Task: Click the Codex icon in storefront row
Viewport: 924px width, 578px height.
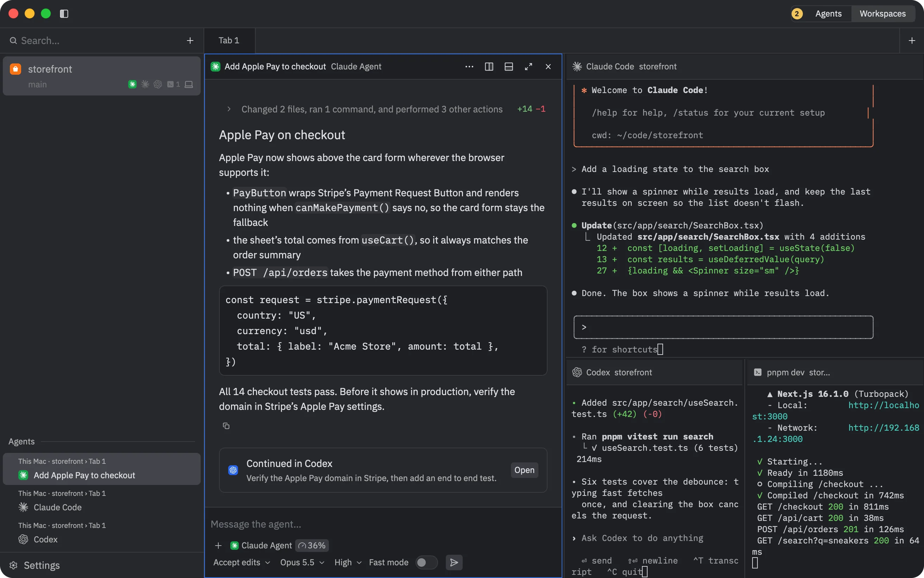Action: point(158,84)
